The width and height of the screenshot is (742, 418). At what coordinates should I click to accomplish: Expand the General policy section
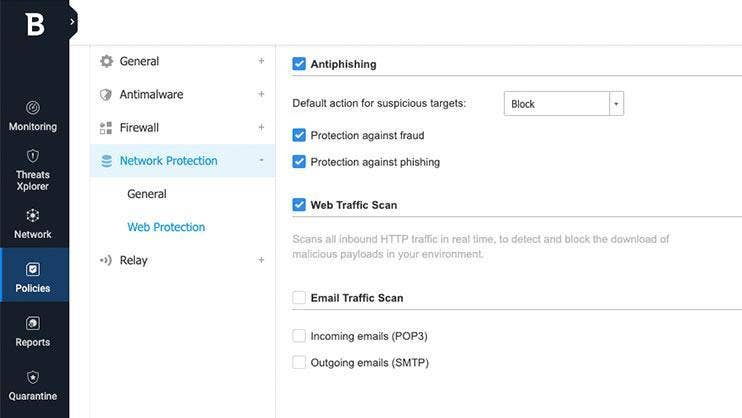coord(261,61)
